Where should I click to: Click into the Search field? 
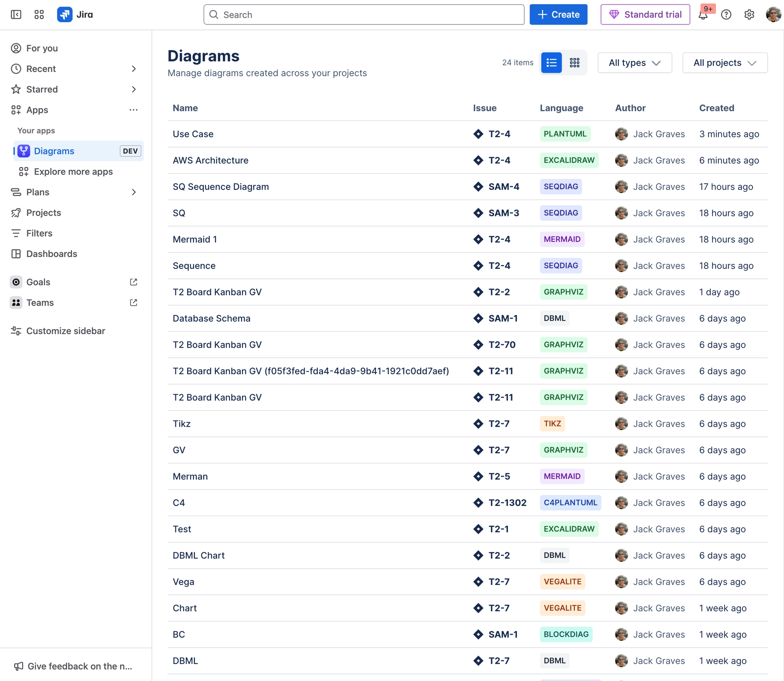[364, 15]
